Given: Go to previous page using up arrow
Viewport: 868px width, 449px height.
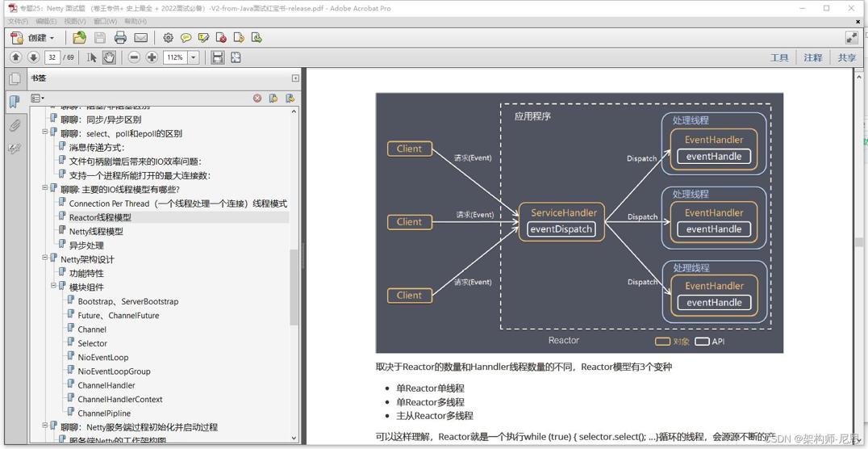Looking at the screenshot, I should coord(15,57).
